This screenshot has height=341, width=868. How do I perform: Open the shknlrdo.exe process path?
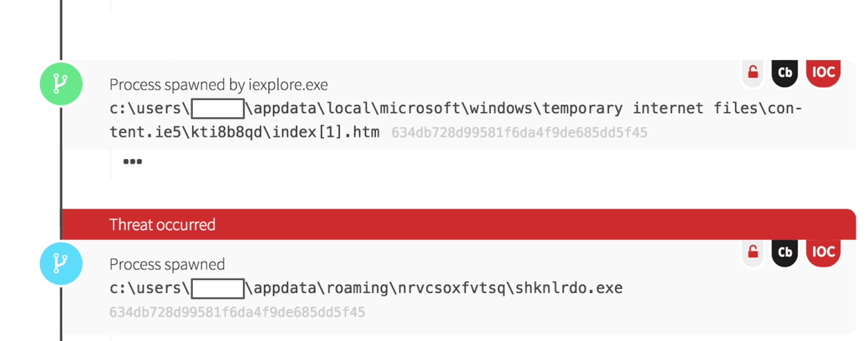pyautogui.click(x=433, y=289)
